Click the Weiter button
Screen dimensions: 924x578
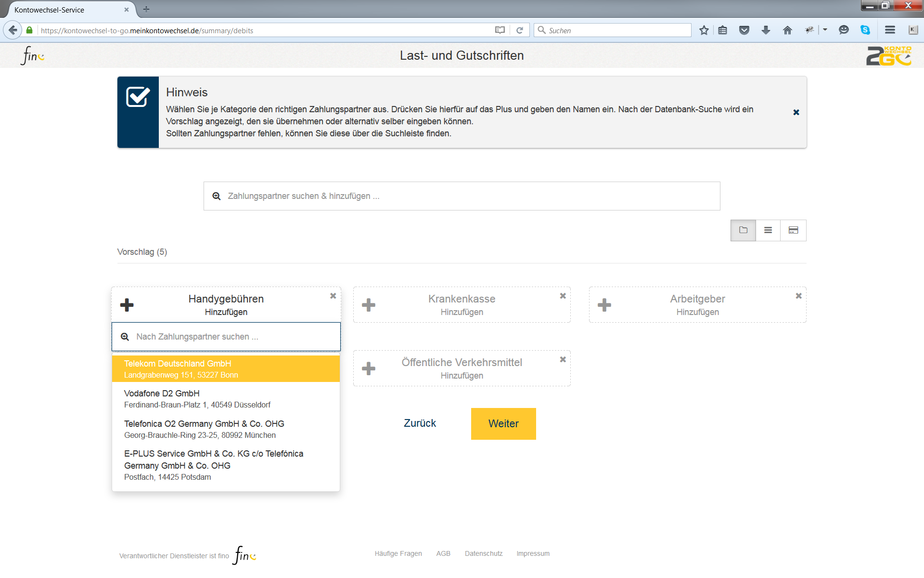click(x=503, y=424)
